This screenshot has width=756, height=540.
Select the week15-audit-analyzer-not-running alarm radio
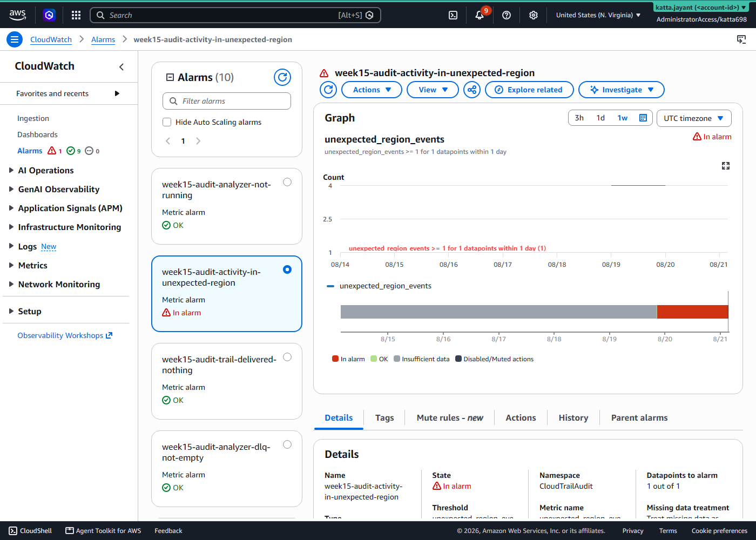287,182
